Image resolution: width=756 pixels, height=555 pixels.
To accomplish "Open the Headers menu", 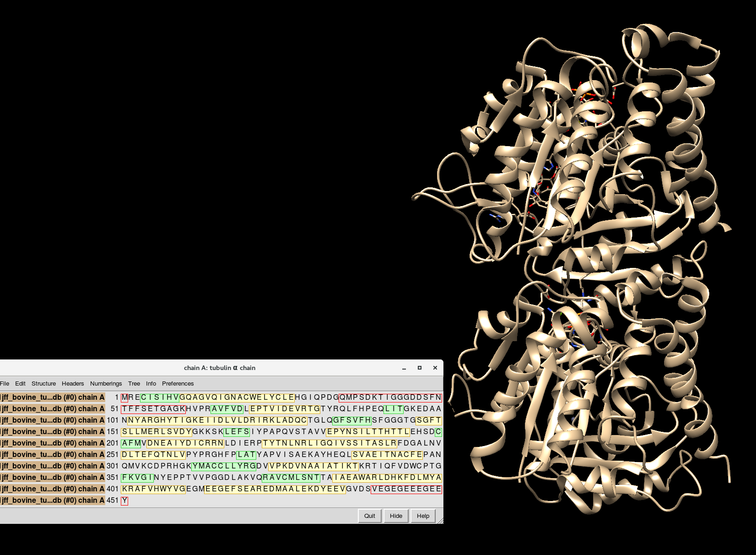I will pyautogui.click(x=73, y=384).
